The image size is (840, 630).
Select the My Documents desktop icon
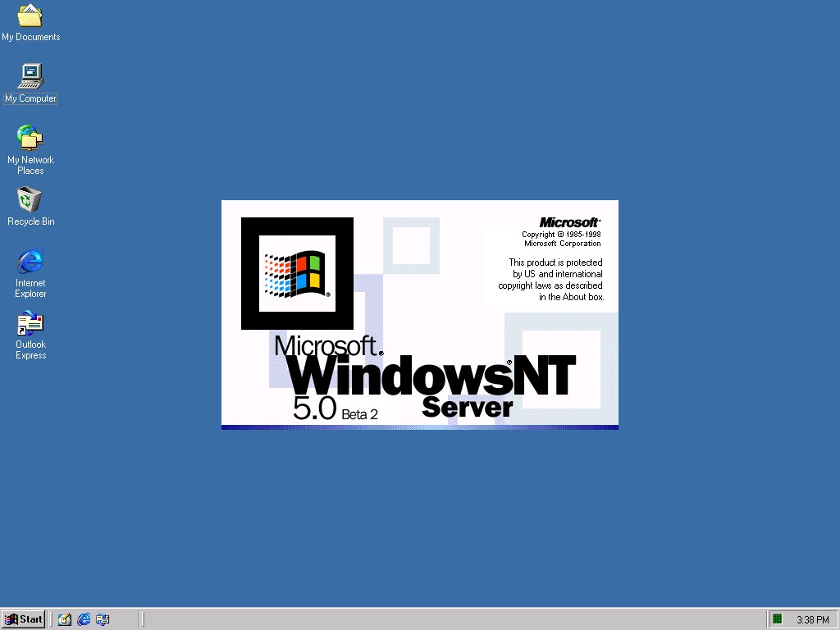click(30, 22)
